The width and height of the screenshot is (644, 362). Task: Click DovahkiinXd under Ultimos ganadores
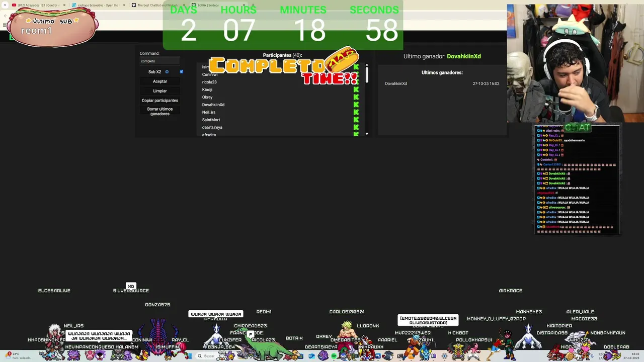(396, 83)
